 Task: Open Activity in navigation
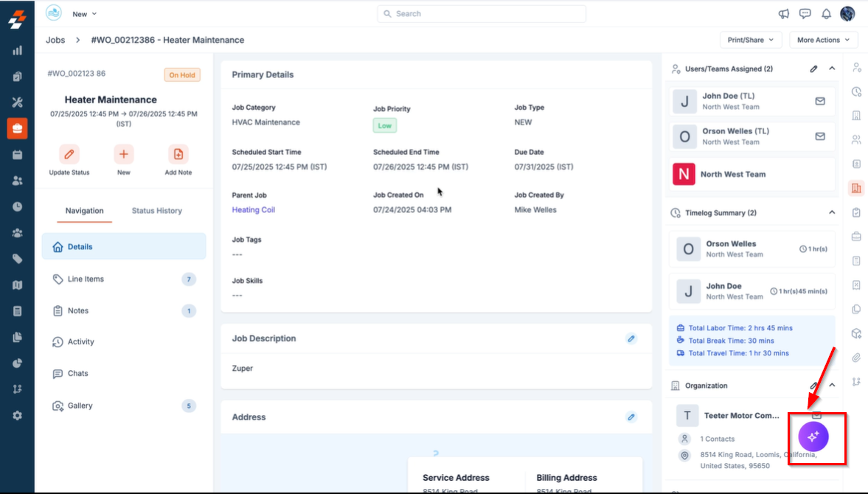click(x=124, y=342)
